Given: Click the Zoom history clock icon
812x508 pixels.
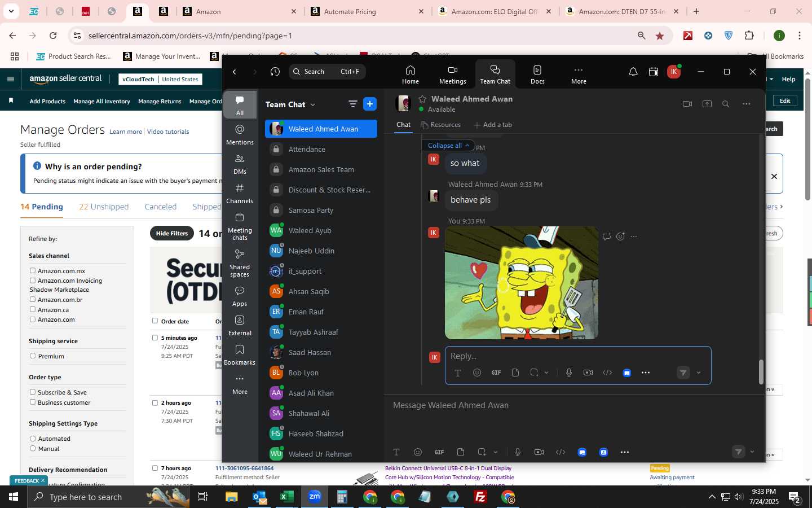Looking at the screenshot, I should [x=275, y=72].
